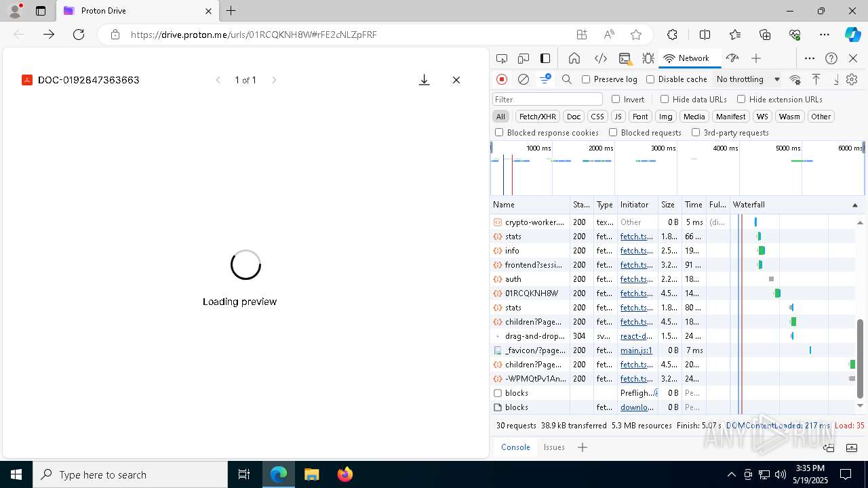This screenshot has width=868, height=488.
Task: Enable Disable cache checkbox
Action: (650, 79)
